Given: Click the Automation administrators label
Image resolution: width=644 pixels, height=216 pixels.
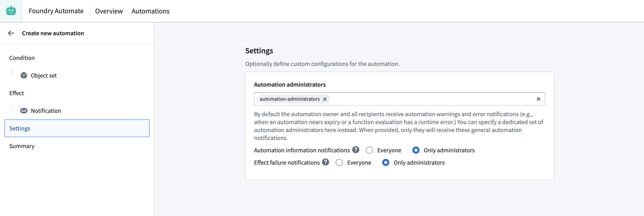Looking at the screenshot, I should (x=290, y=85).
